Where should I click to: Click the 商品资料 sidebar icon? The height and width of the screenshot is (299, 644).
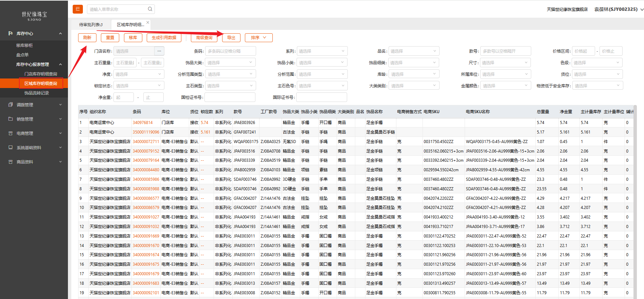point(11,162)
